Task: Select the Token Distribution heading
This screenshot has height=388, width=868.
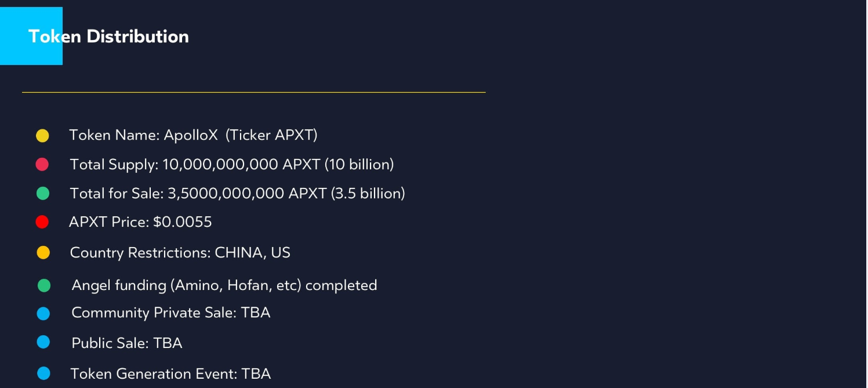Action: 108,37
